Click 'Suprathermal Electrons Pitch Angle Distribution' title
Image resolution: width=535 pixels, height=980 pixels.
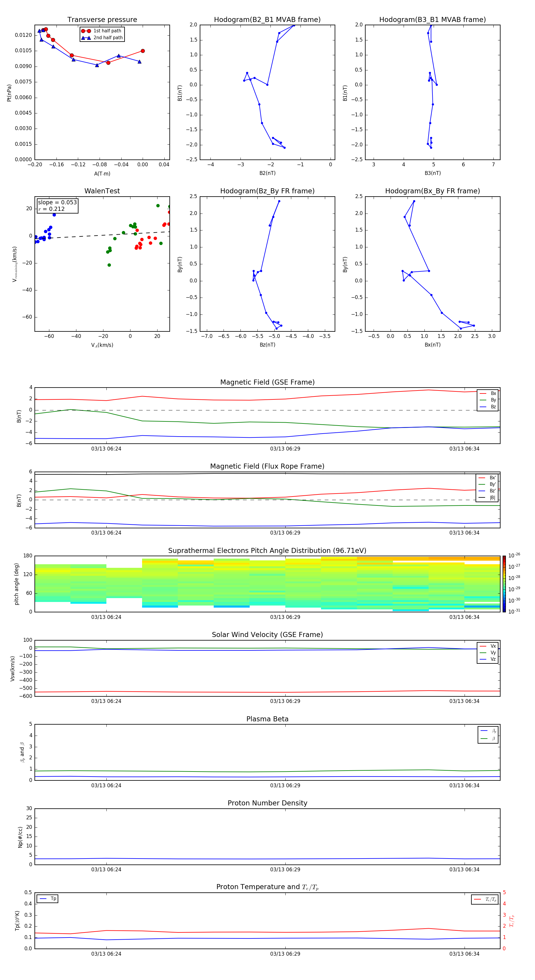(267, 551)
